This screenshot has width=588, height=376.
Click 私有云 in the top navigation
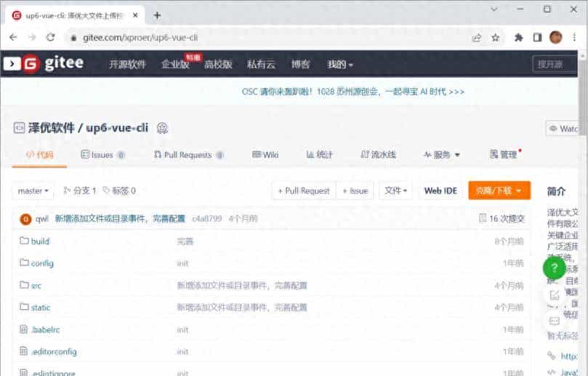tap(262, 64)
